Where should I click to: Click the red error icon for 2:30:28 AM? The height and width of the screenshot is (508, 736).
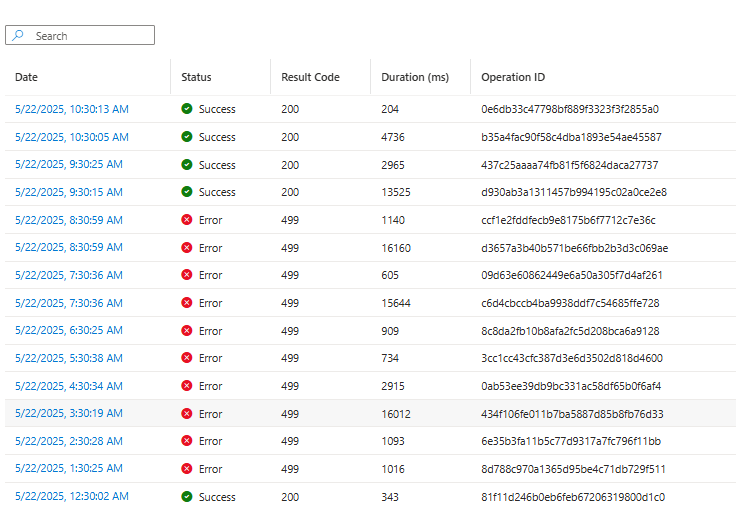coord(187,441)
